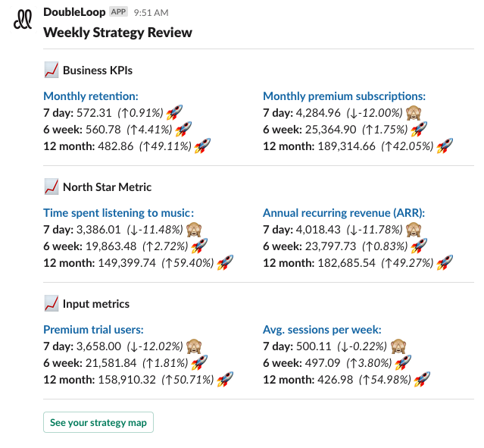The image size is (484, 448).
Task: Open Monthly premium subscriptions link
Action: (345, 96)
